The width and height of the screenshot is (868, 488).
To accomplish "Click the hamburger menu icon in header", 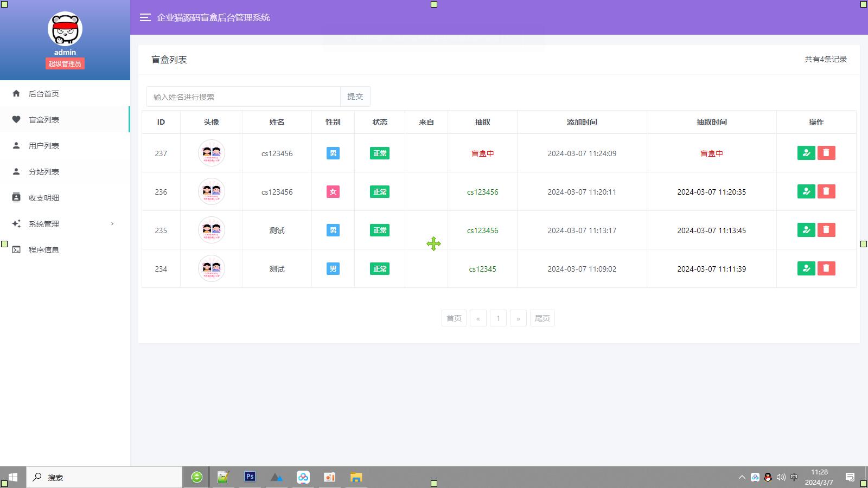I will coord(145,17).
